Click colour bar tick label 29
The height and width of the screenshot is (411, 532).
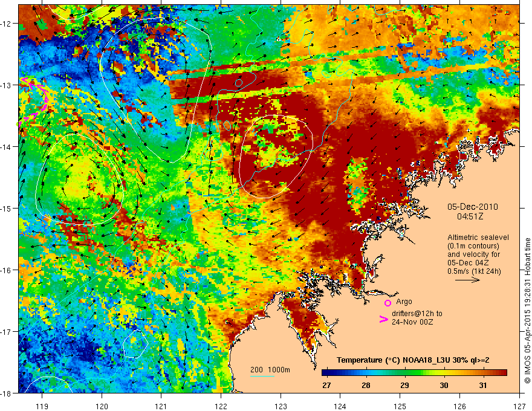tap(404, 385)
